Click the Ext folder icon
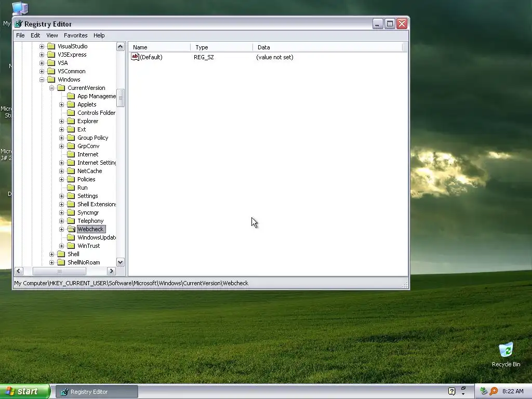 [x=71, y=129]
